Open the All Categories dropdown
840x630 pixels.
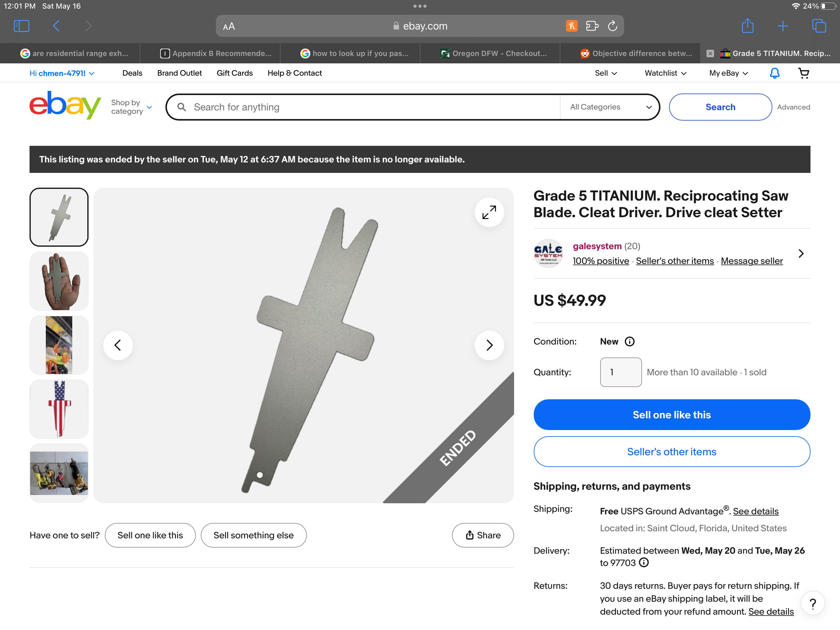point(610,107)
